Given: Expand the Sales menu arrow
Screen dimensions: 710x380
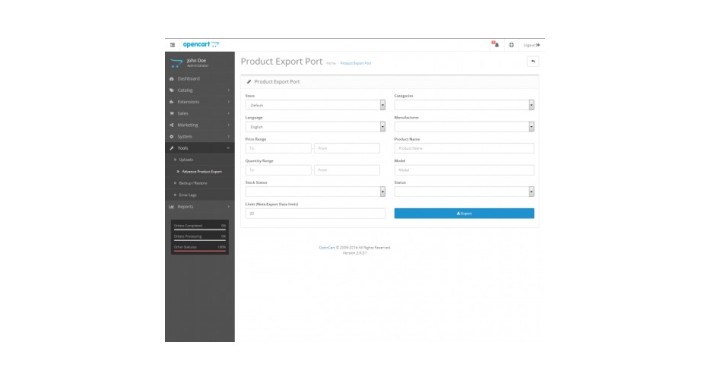Looking at the screenshot, I should pyautogui.click(x=228, y=113).
